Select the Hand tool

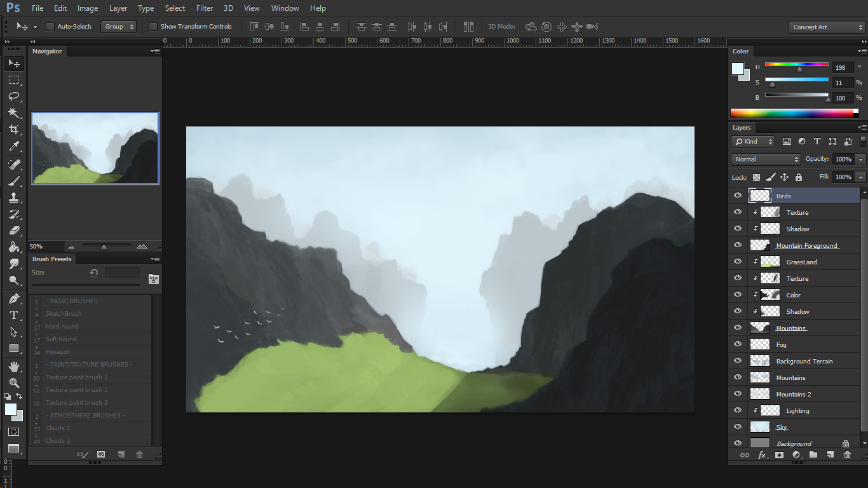click(x=14, y=367)
